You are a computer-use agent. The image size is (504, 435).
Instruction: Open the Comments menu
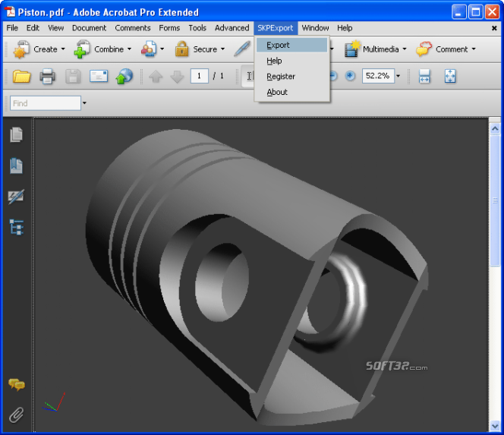133,28
